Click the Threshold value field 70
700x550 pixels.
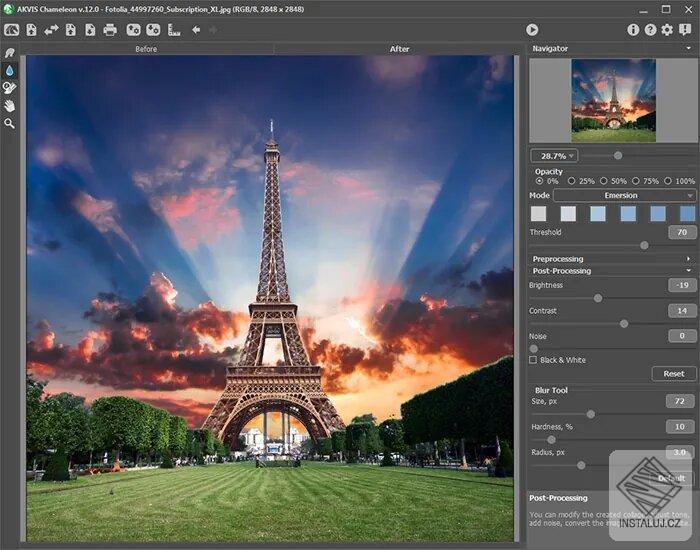click(682, 232)
